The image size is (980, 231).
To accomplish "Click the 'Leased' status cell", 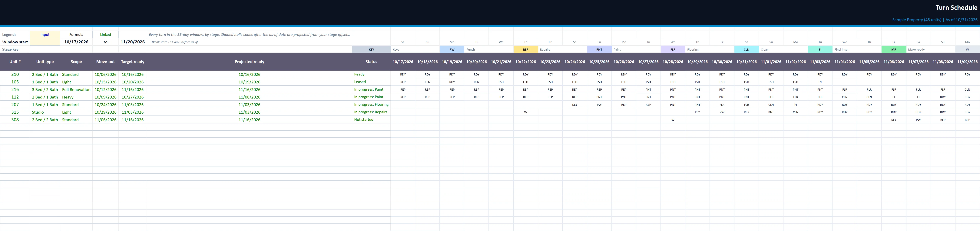I will (x=371, y=82).
